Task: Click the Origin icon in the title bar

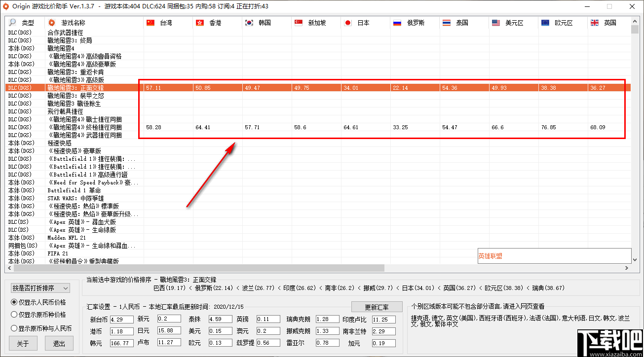Action: pos(5,6)
